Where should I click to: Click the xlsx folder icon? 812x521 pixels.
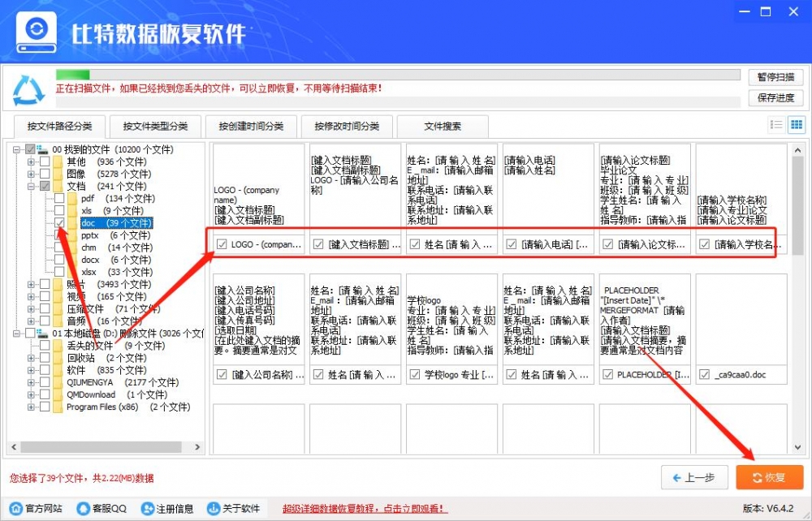72,272
